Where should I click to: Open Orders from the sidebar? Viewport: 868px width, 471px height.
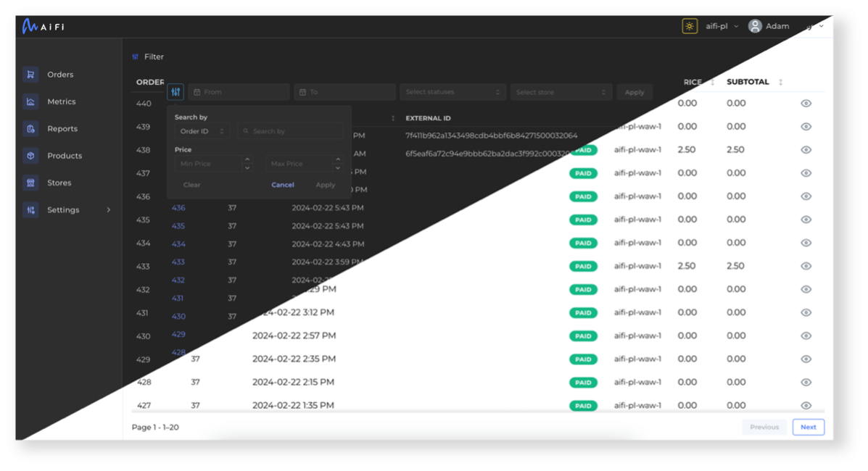point(60,75)
